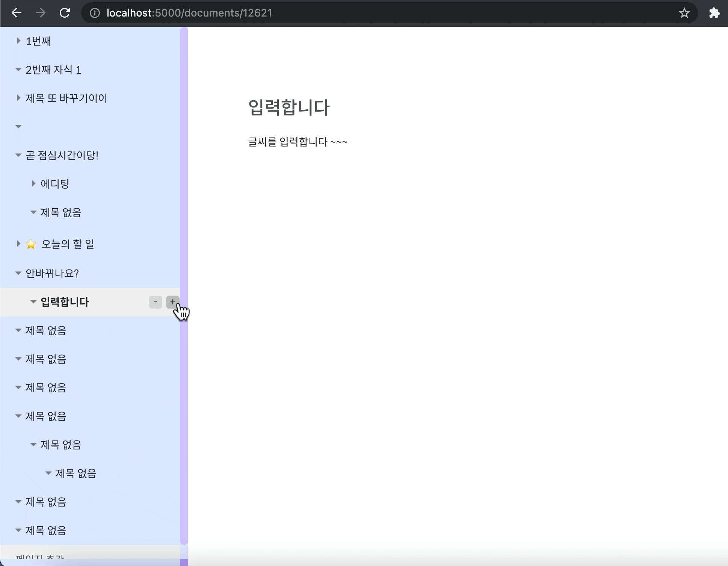Click the browser back arrow

(x=17, y=13)
